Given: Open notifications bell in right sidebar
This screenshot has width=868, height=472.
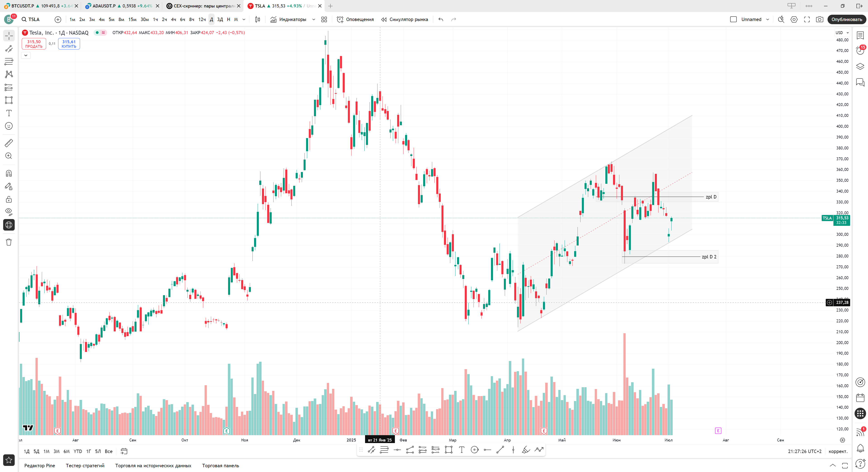Looking at the screenshot, I should [x=860, y=448].
